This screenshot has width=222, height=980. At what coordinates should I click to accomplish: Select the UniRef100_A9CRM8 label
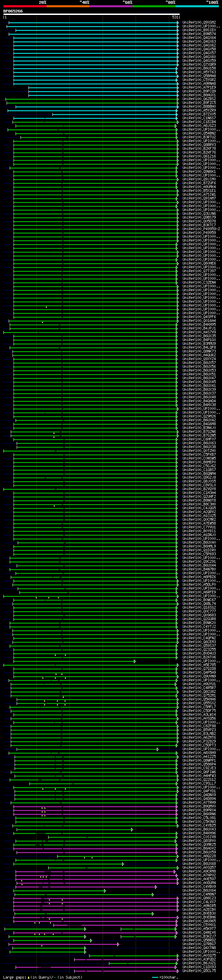tap(199, 871)
